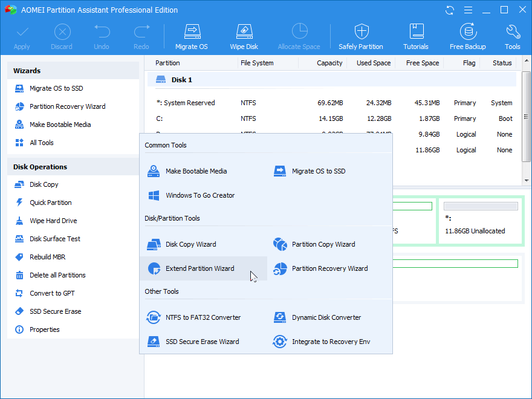The image size is (532, 399).
Task: Click the Flag column header
Action: click(x=469, y=63)
